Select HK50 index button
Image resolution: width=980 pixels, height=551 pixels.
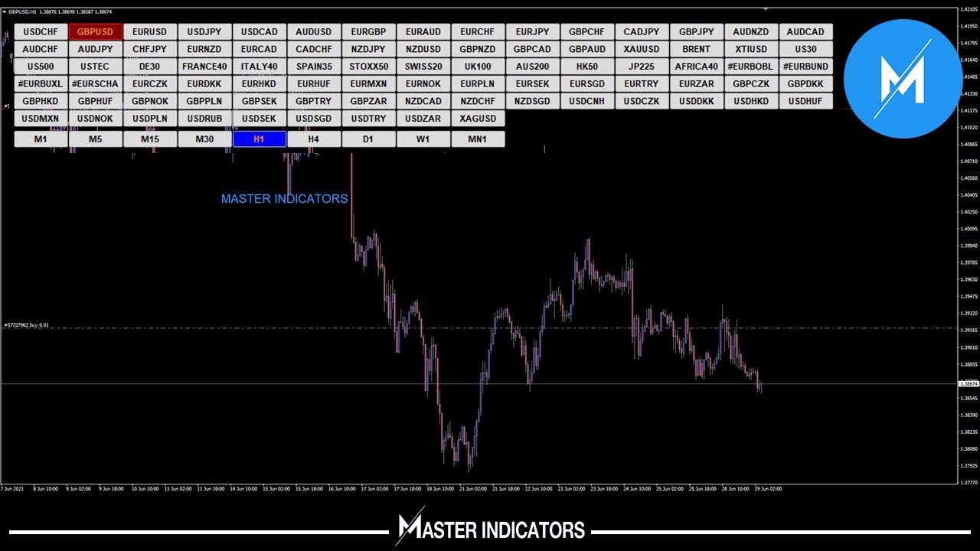586,67
